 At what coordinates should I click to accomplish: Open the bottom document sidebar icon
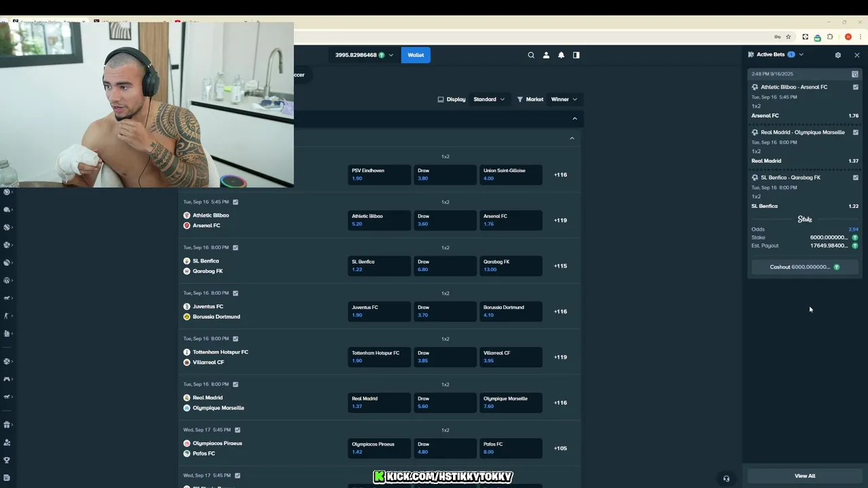click(7, 478)
